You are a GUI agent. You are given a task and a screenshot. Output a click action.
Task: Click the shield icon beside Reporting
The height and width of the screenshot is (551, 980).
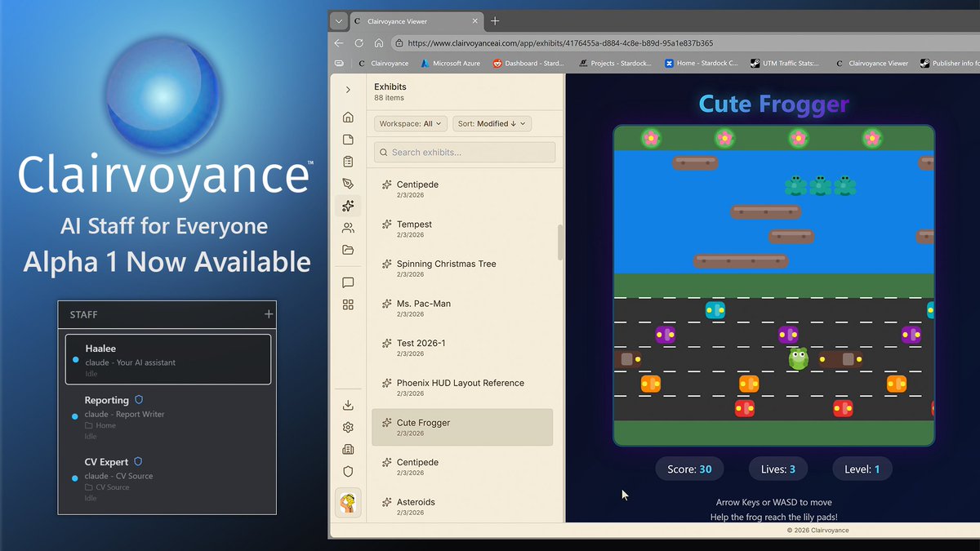point(139,400)
